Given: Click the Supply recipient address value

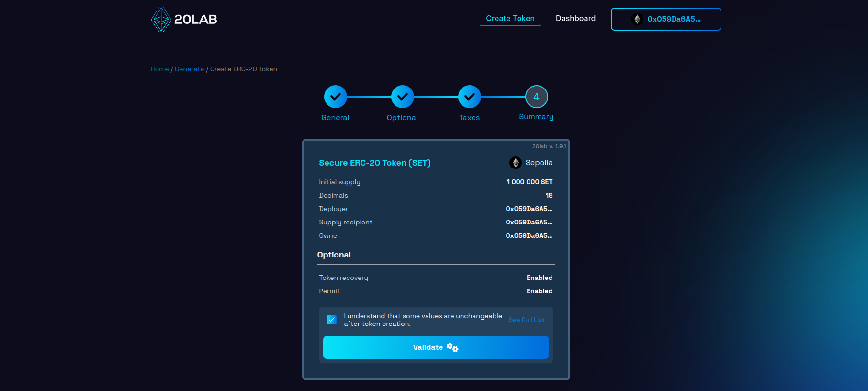Looking at the screenshot, I should (529, 222).
